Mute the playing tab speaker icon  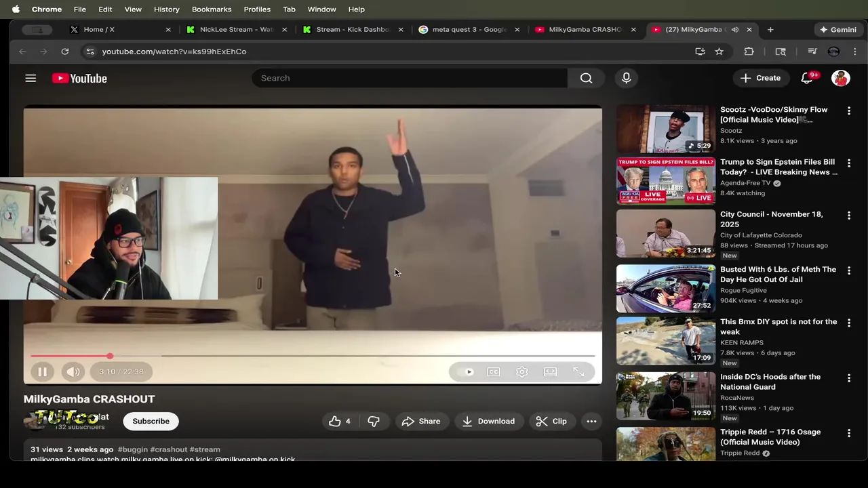click(x=735, y=30)
